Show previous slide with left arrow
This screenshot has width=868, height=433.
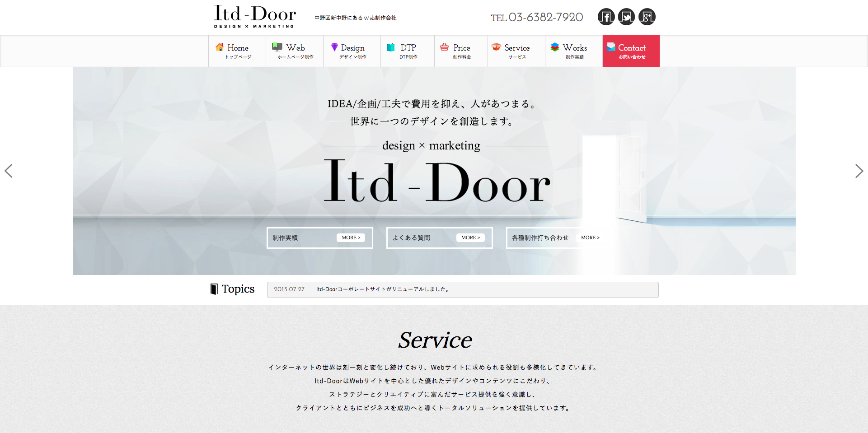pos(9,171)
